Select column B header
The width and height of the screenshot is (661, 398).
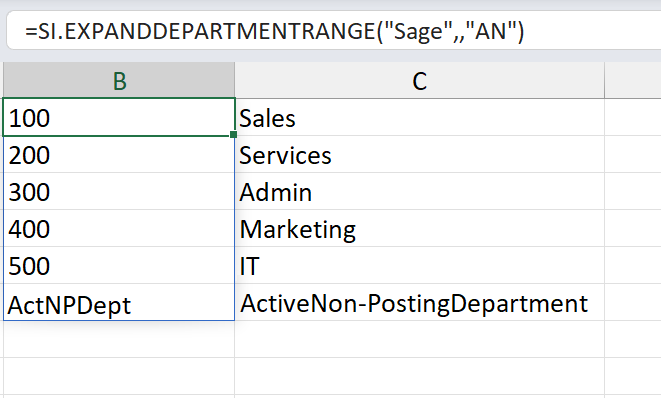(x=119, y=80)
